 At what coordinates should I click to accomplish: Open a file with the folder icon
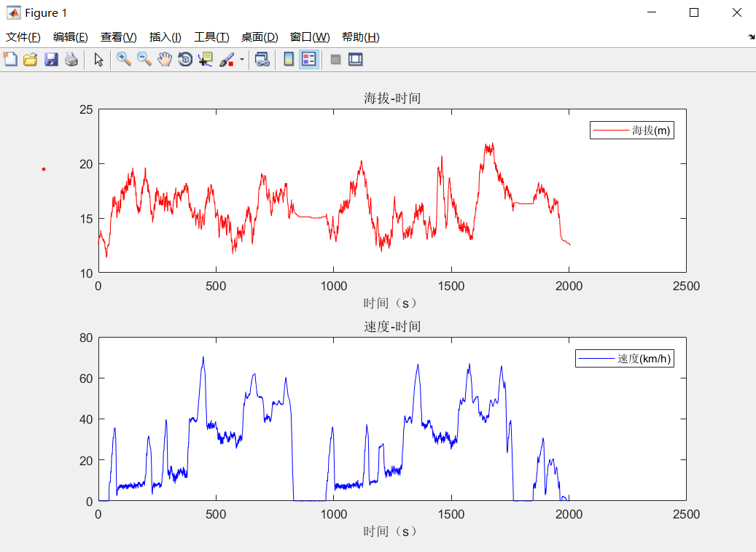point(31,59)
